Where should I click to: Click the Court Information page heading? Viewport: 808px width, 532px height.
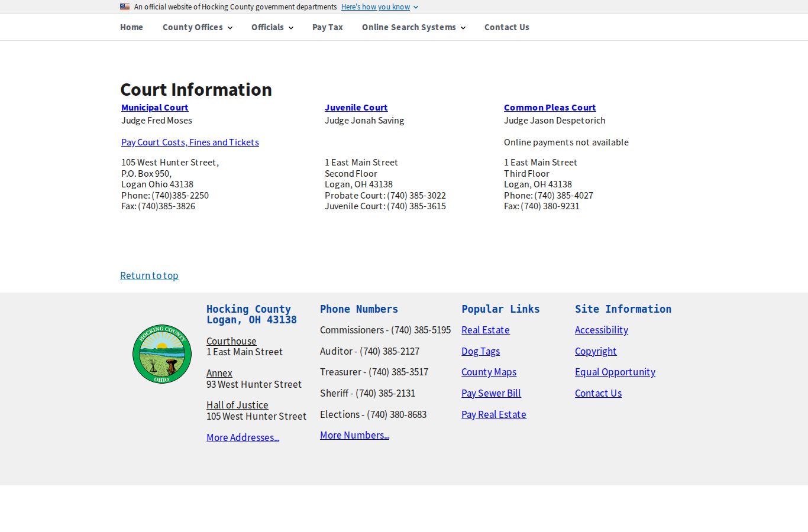196,89
